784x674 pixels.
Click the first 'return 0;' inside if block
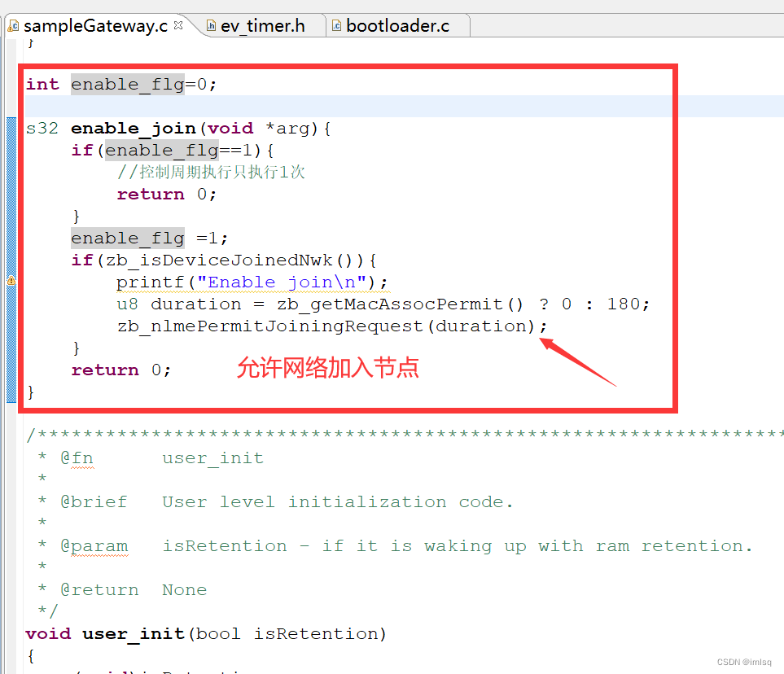click(x=167, y=194)
